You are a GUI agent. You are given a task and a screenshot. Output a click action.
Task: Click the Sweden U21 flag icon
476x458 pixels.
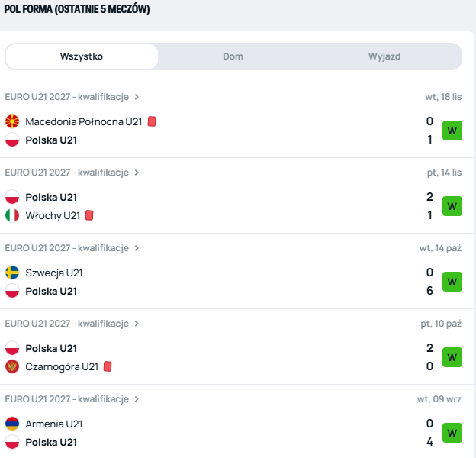pos(12,273)
